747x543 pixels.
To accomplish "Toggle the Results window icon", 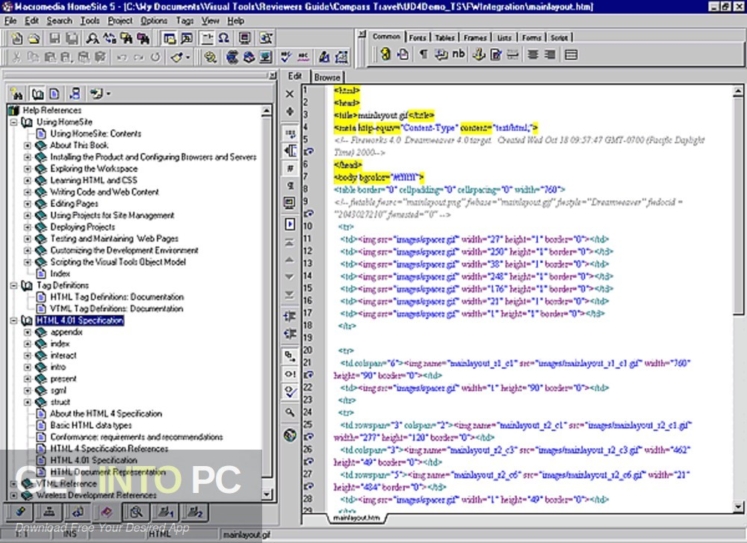I will click(187, 39).
